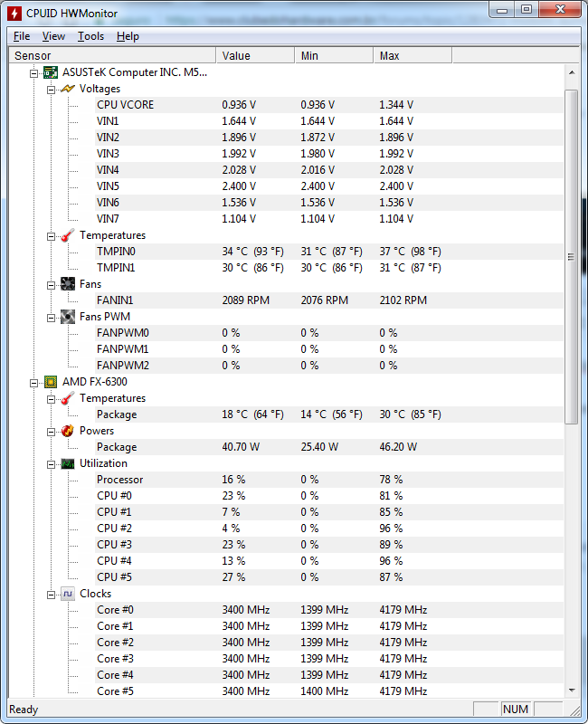The height and width of the screenshot is (724, 588).
Task: Click the AMD FX-6300 processor icon
Action: [51, 382]
